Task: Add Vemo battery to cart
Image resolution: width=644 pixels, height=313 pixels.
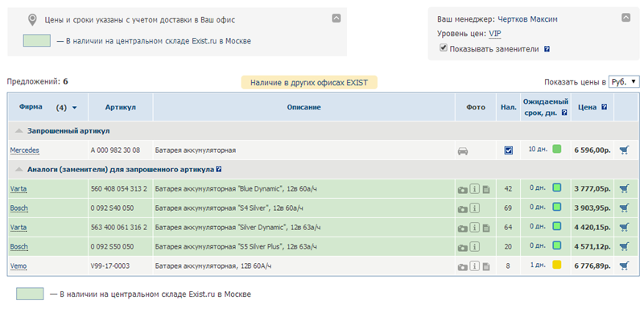Action: (x=624, y=266)
